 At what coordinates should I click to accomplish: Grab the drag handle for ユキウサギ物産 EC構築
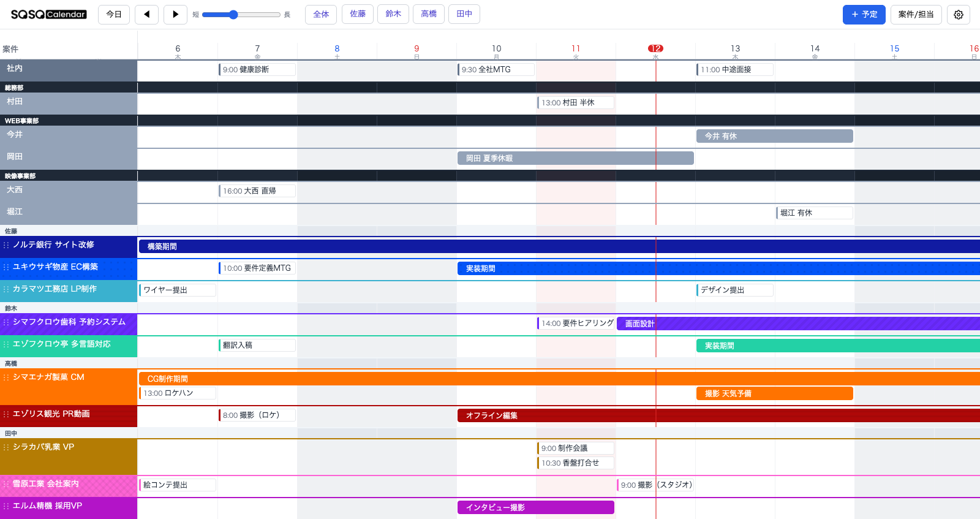(6, 267)
